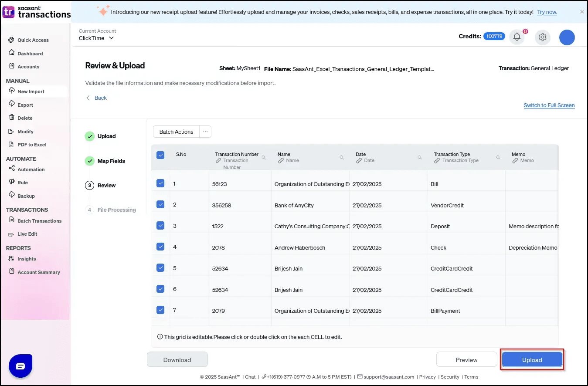Uncheck the row for Andrew Haberbosch
Image resolution: width=588 pixels, height=386 pixels.
point(160,246)
